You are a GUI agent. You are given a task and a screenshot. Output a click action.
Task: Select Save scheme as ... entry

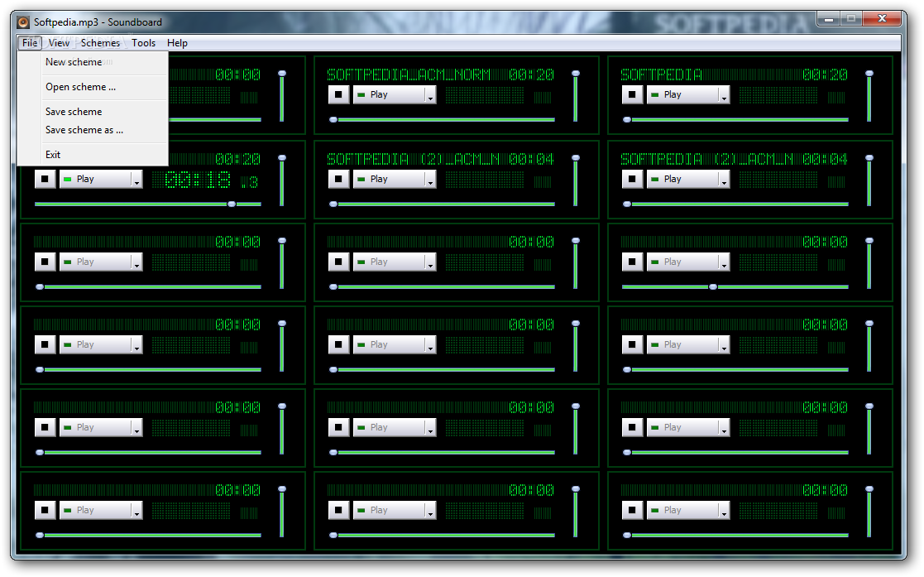coord(93,130)
